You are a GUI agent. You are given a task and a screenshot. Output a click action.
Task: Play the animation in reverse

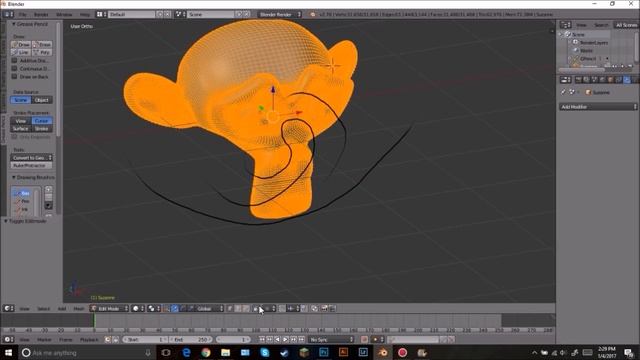pyautogui.click(x=278, y=340)
